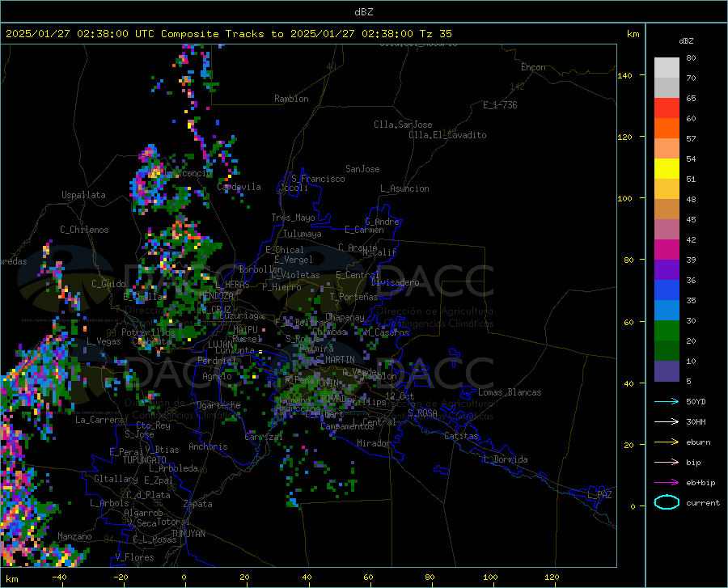Select the dark orange dBZ legend swatch

(667, 129)
